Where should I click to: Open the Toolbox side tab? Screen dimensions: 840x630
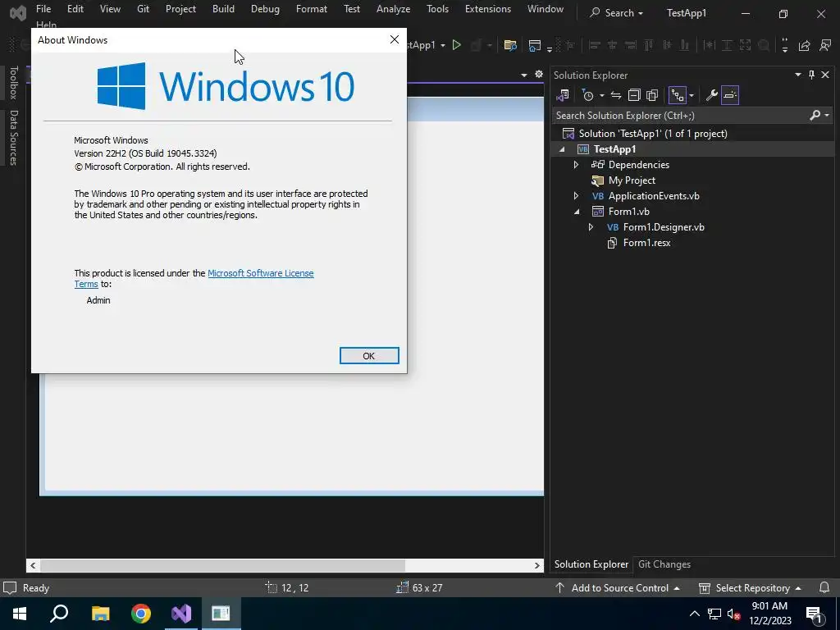[x=14, y=83]
